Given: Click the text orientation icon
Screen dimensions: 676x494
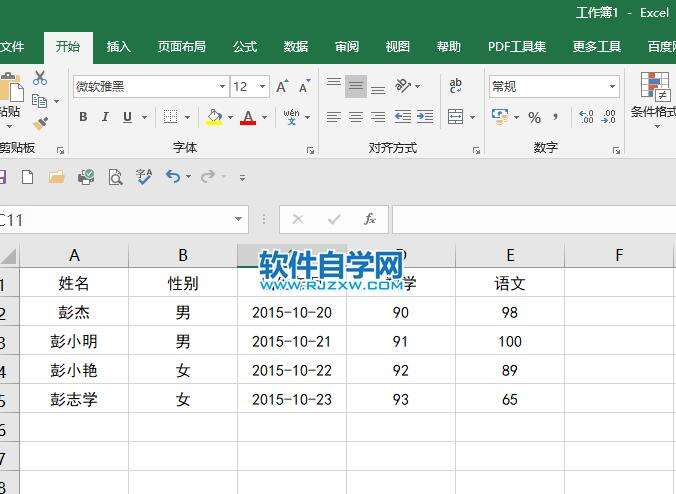Looking at the screenshot, I should click(x=403, y=86).
